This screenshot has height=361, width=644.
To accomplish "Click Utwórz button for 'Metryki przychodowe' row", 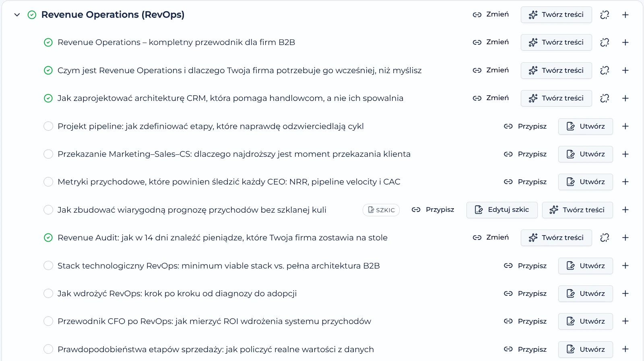I will (x=586, y=182).
